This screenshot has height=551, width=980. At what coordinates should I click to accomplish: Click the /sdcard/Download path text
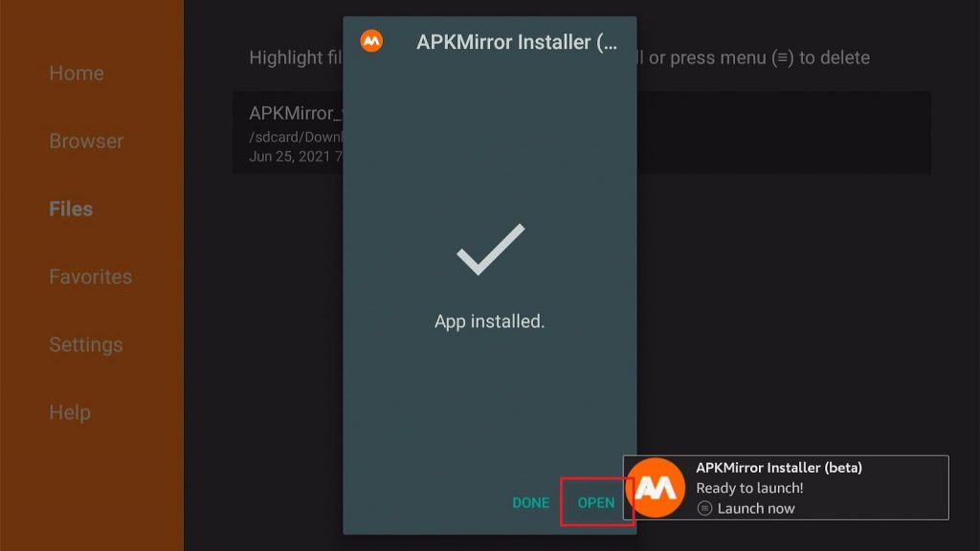[296, 137]
